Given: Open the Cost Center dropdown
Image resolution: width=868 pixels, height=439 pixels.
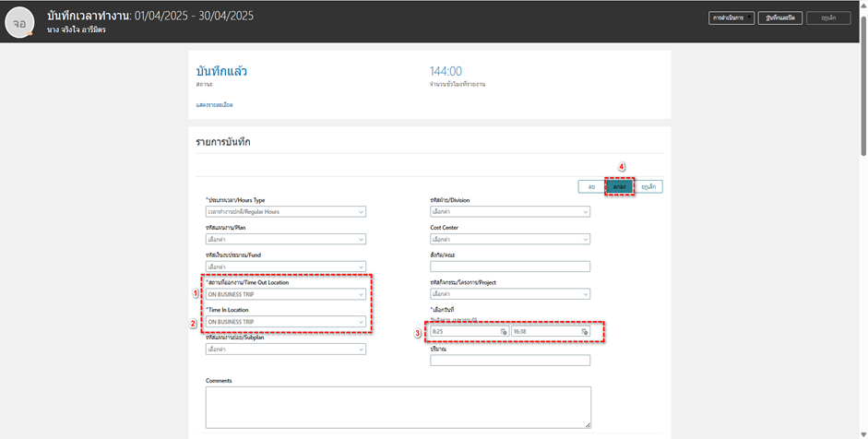Looking at the screenshot, I should point(509,239).
